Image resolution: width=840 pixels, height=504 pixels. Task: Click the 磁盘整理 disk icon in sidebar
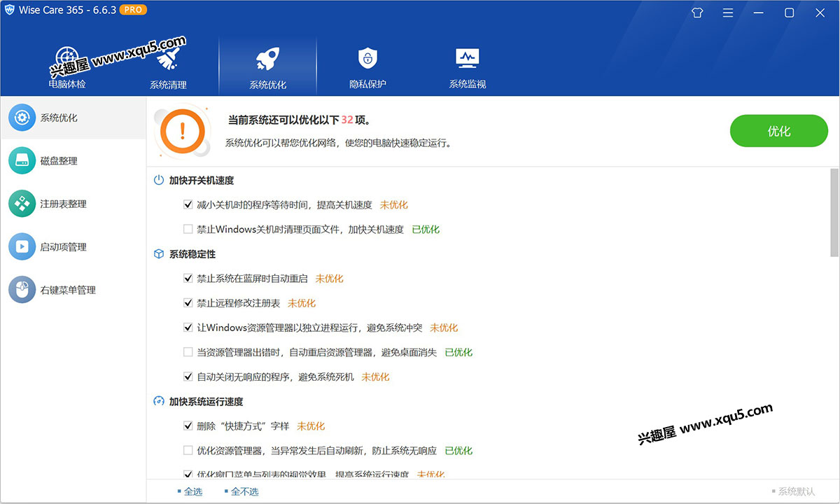[x=22, y=160]
